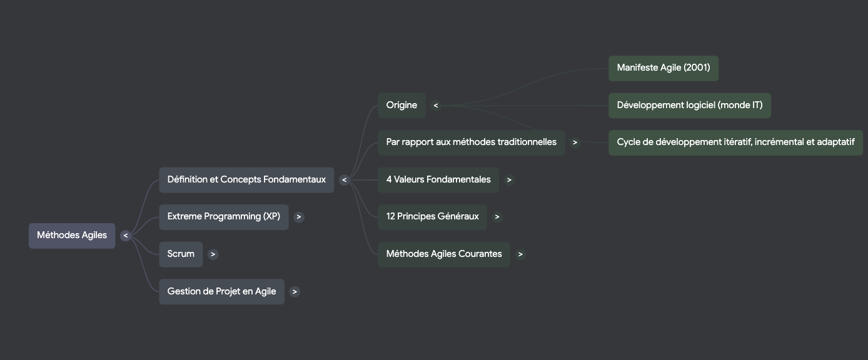This screenshot has width=868, height=360.
Task: Select Cycle de développement itératif node
Action: pos(735,142)
